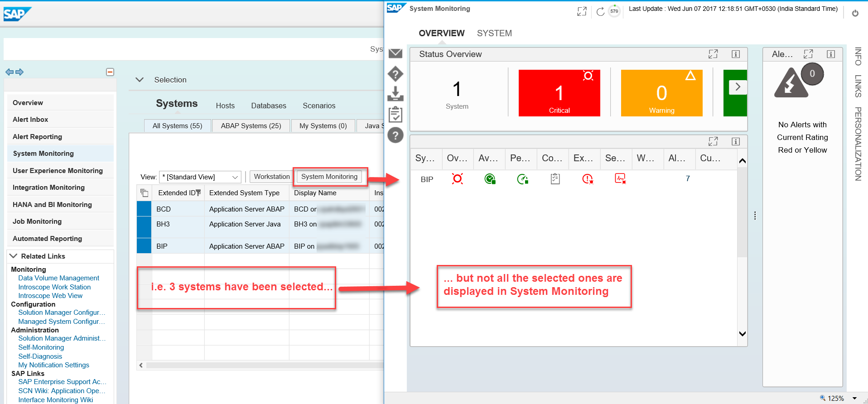This screenshot has width=868, height=404.
Task: Maximize the Alerts panel
Action: point(808,54)
